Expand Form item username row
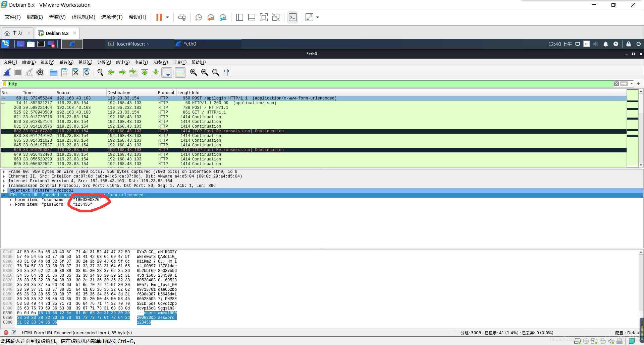The width and height of the screenshot is (644, 345). click(x=11, y=200)
